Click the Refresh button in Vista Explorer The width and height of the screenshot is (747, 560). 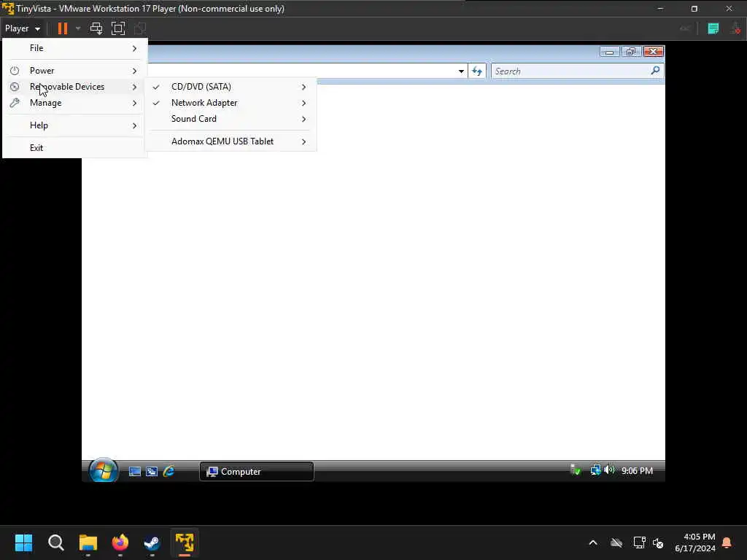pyautogui.click(x=477, y=71)
